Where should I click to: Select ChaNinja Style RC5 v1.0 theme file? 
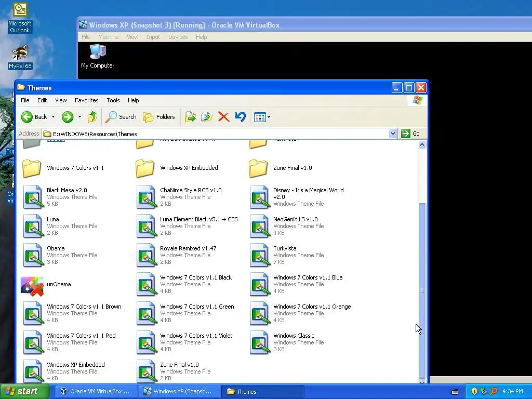coord(179,197)
